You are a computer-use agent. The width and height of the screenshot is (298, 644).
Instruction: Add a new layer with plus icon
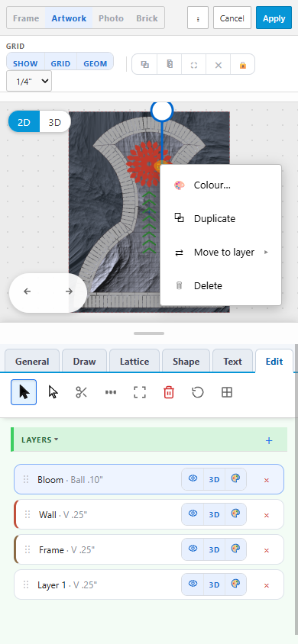[x=269, y=441]
